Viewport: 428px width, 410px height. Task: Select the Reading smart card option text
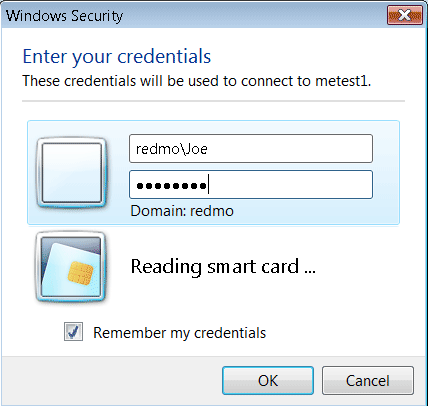click(223, 267)
